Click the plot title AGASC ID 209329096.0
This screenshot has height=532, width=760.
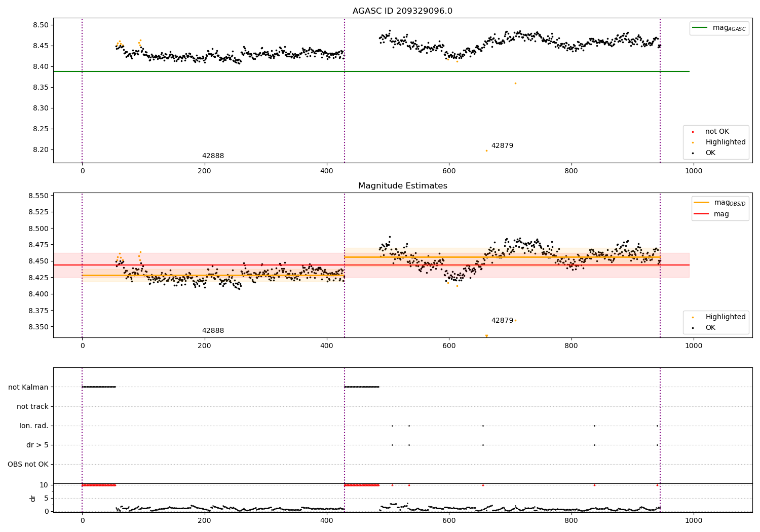point(402,11)
